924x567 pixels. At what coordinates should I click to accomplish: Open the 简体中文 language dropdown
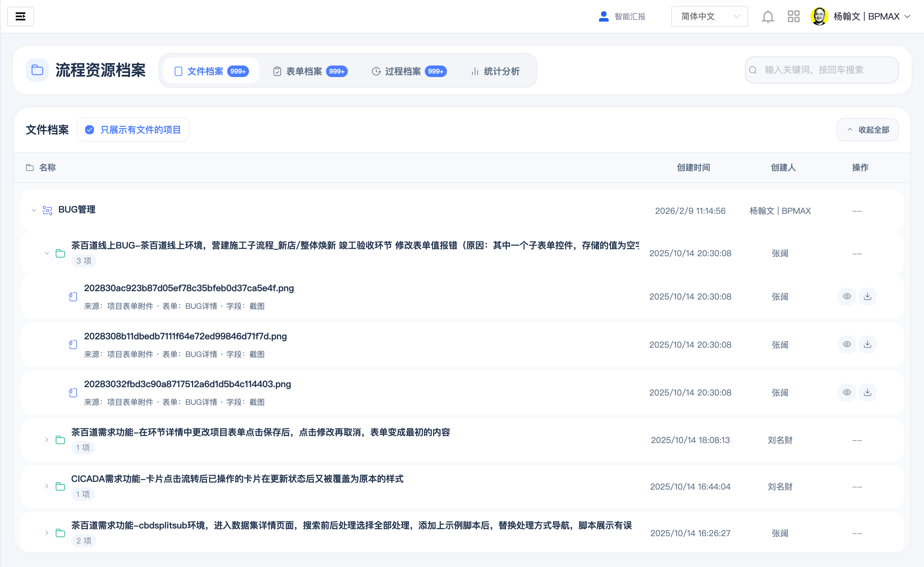pyautogui.click(x=709, y=16)
